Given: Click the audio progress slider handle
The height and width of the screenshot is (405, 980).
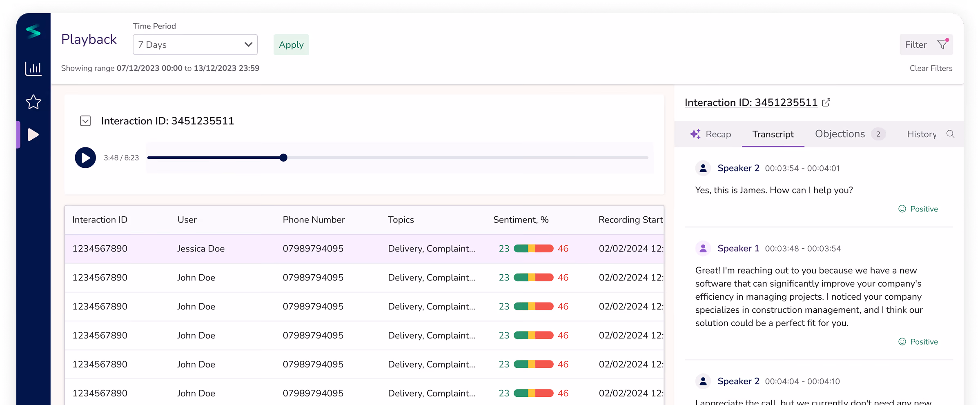Looking at the screenshot, I should [283, 158].
